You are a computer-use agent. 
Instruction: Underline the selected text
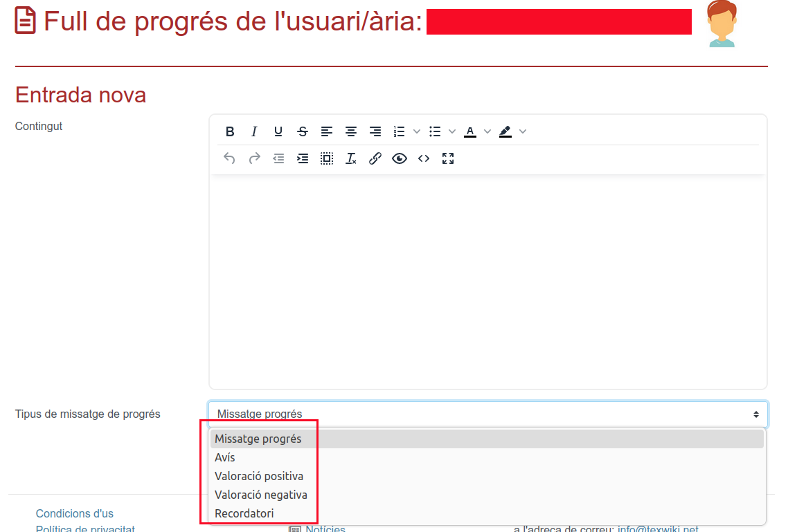[x=278, y=131]
